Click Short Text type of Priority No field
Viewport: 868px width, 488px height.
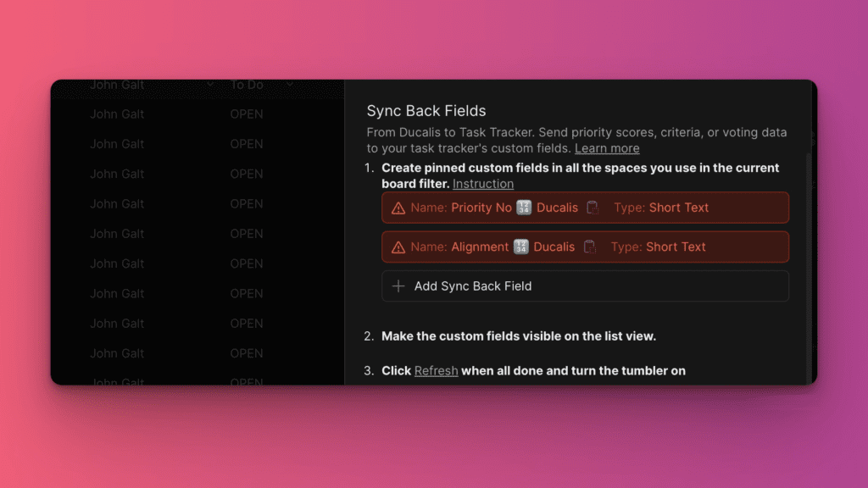679,208
